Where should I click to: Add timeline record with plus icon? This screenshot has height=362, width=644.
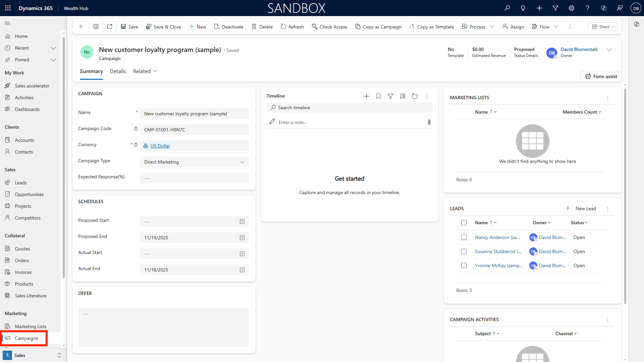366,96
